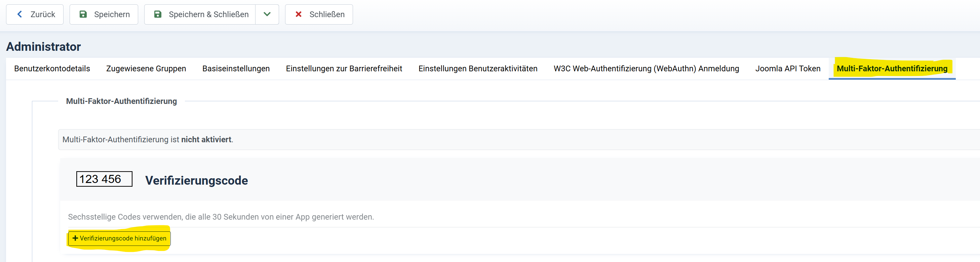
Task: Click the Zurück back arrow icon
Action: 20,14
